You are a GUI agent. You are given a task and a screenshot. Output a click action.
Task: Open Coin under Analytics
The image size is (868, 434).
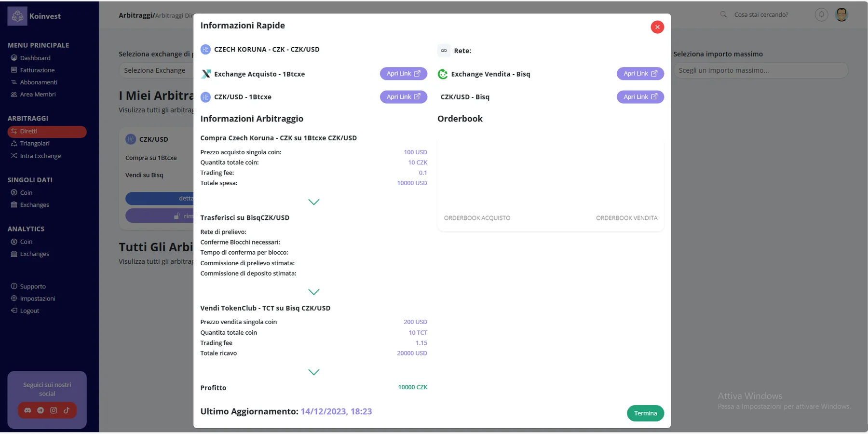tap(26, 242)
